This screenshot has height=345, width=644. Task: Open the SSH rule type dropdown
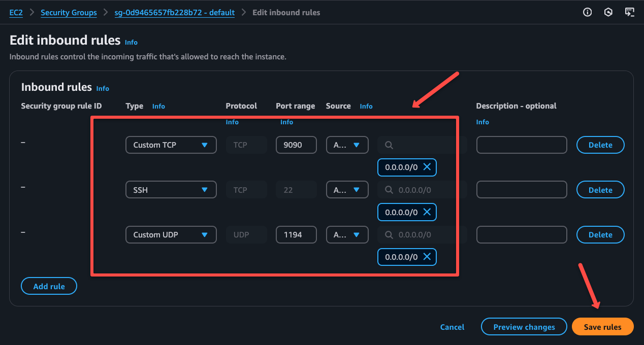(x=171, y=189)
